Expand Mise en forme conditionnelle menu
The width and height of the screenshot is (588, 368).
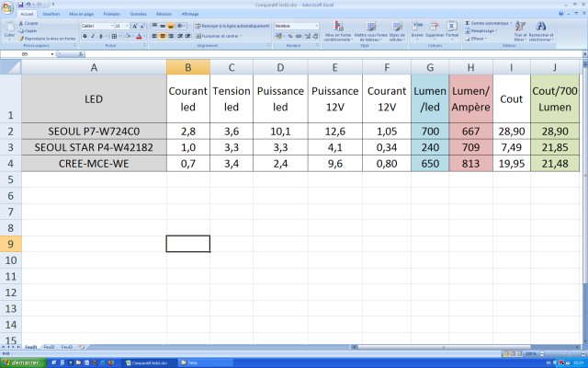point(338,30)
